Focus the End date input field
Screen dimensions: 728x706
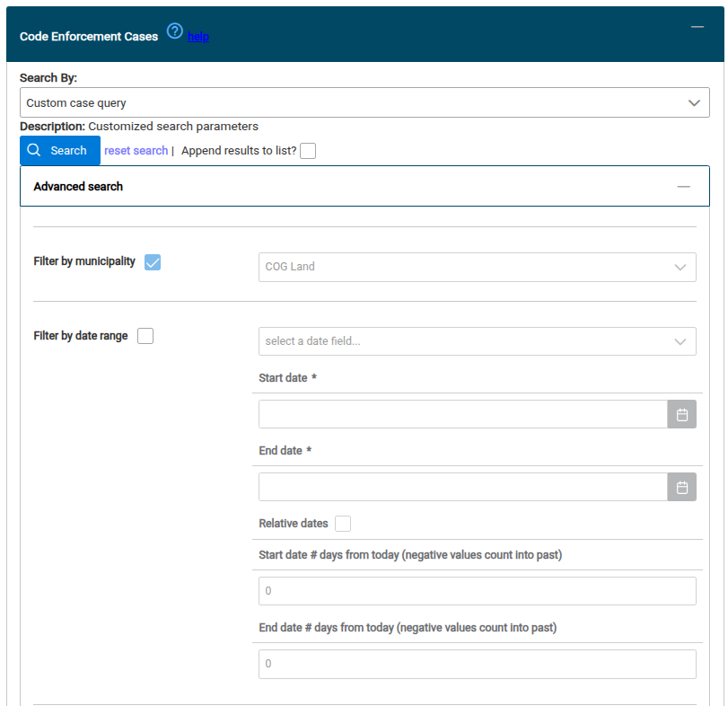coord(463,487)
